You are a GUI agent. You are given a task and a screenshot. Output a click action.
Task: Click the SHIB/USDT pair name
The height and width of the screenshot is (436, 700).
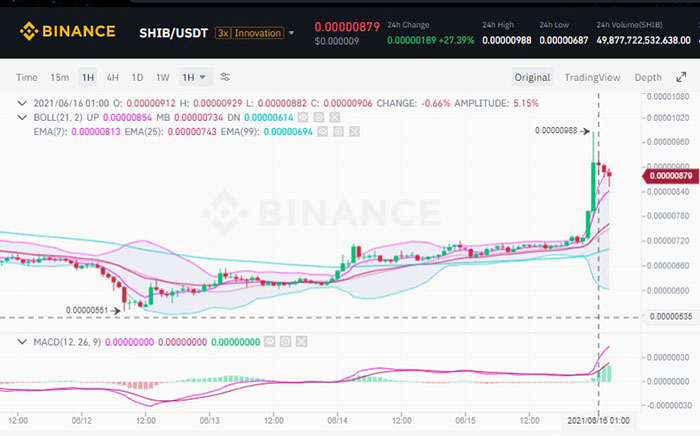pyautogui.click(x=174, y=33)
